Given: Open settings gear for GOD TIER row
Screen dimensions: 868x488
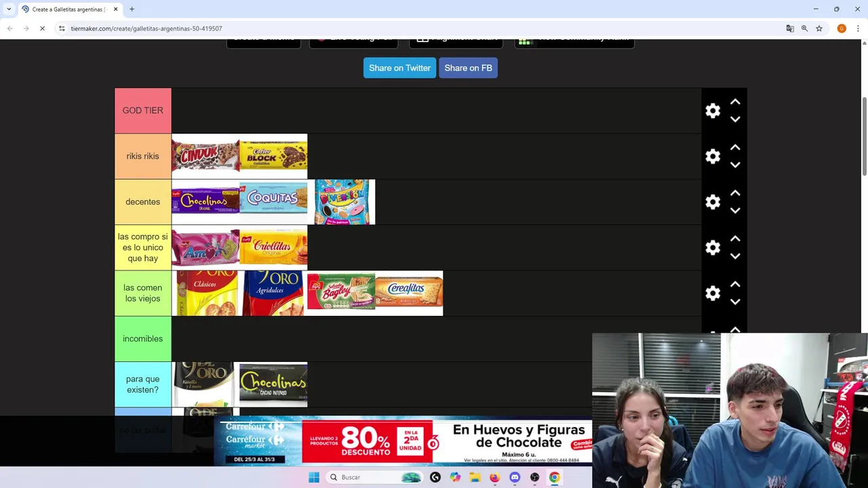Looking at the screenshot, I should (x=713, y=111).
